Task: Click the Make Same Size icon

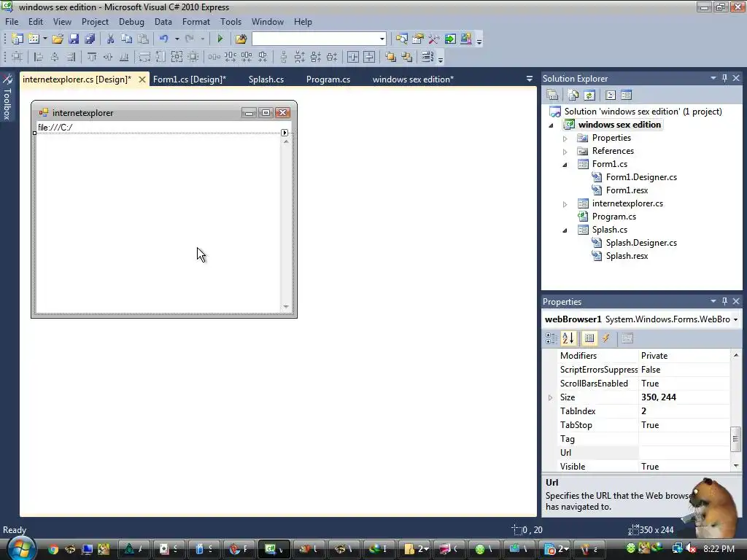Action: coord(177,57)
